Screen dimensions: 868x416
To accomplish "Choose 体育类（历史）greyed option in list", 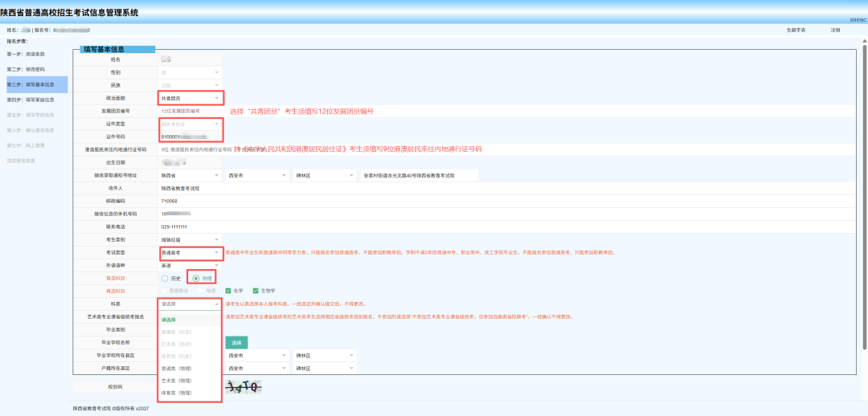I will (x=190, y=356).
